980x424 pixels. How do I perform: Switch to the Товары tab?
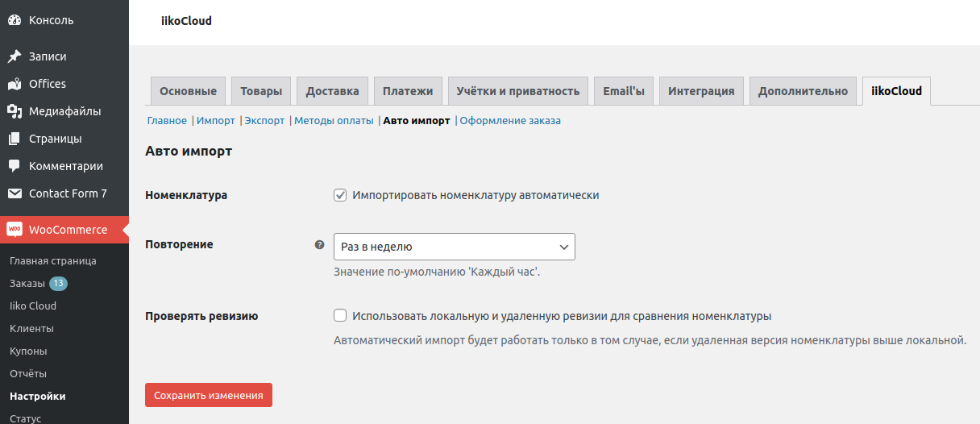261,91
